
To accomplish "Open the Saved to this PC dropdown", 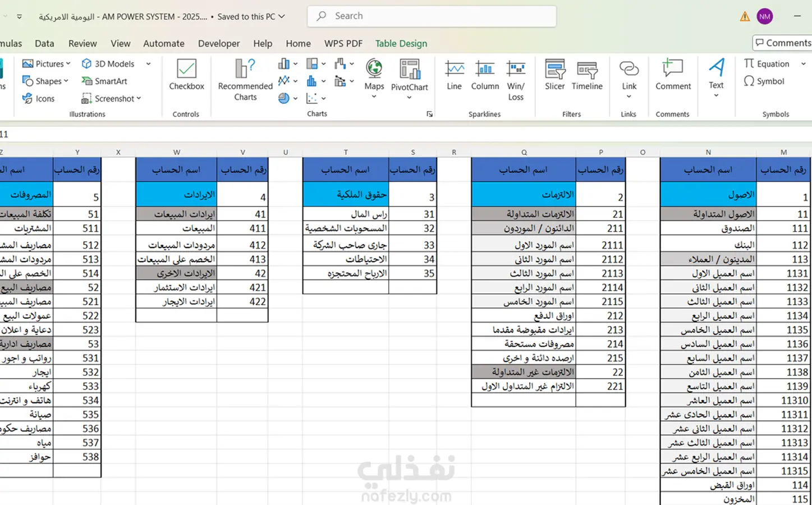I will [x=251, y=17].
